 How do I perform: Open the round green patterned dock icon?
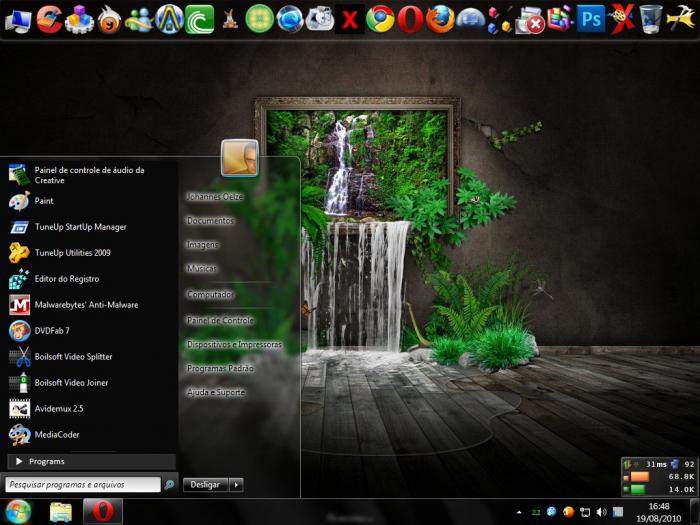260,20
